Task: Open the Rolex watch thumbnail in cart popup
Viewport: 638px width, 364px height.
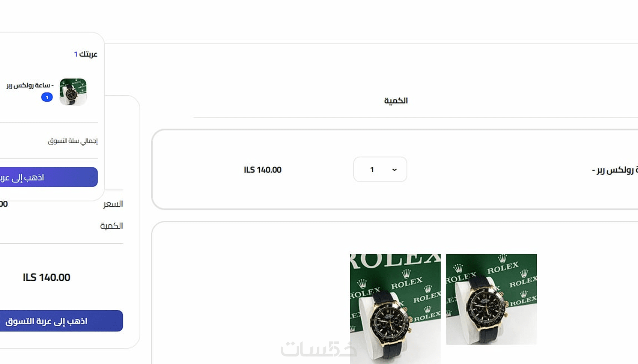Action: click(x=73, y=92)
